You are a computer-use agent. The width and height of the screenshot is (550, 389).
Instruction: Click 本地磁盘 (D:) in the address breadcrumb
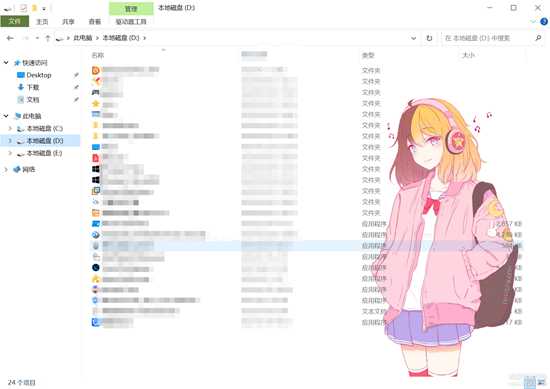coord(121,38)
